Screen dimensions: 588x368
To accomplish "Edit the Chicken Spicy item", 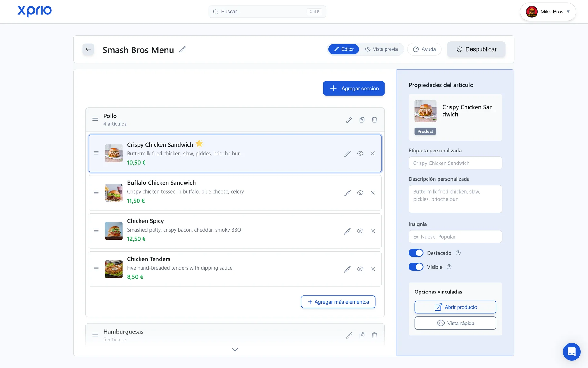I will 347,231.
